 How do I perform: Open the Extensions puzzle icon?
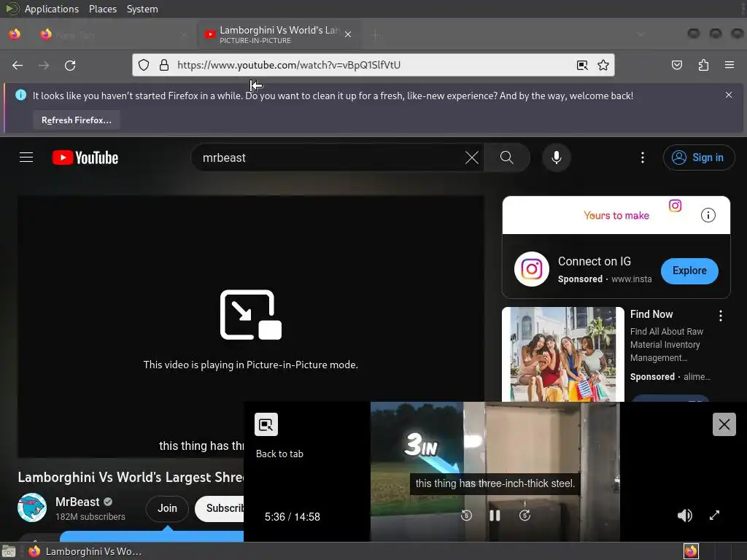[x=703, y=65]
